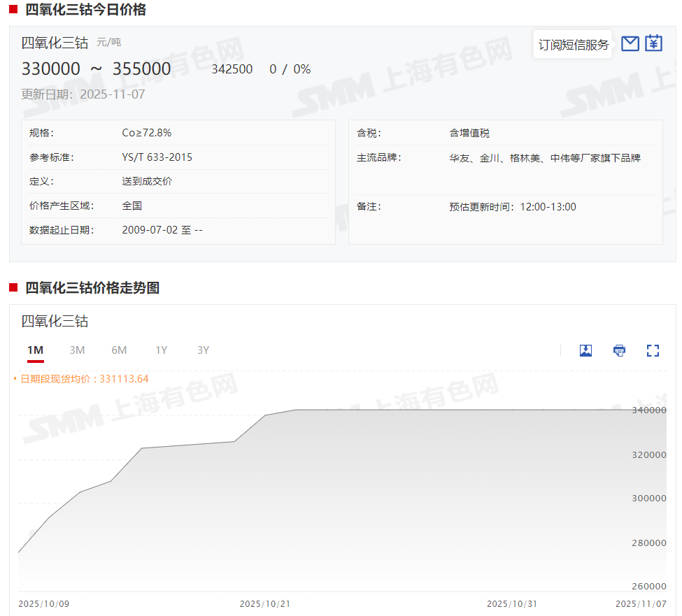Click the 330000 ~ 355000 price range

coord(97,69)
